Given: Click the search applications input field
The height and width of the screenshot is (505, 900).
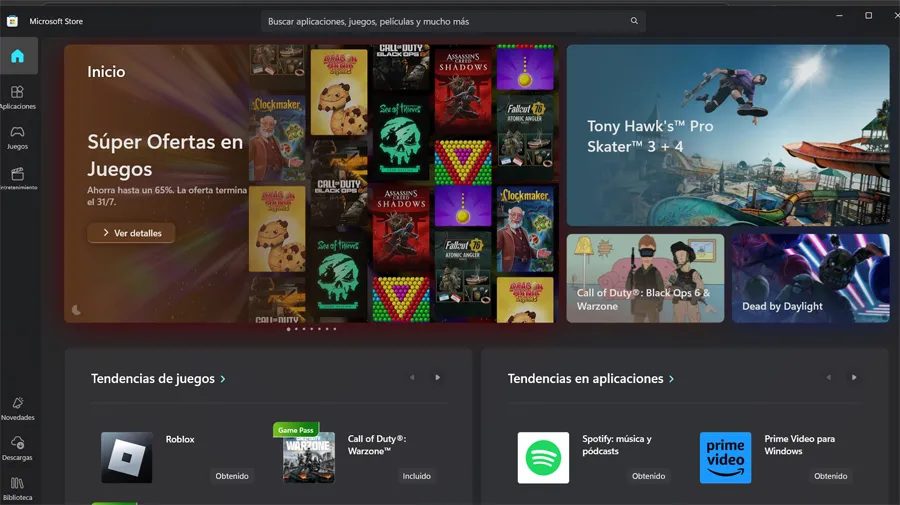Looking at the screenshot, I should click(453, 21).
